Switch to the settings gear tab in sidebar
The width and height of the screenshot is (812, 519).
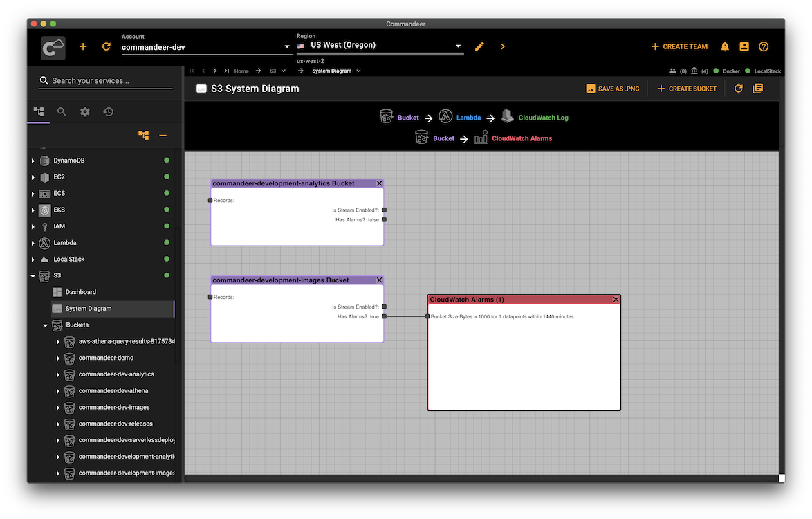click(x=85, y=111)
